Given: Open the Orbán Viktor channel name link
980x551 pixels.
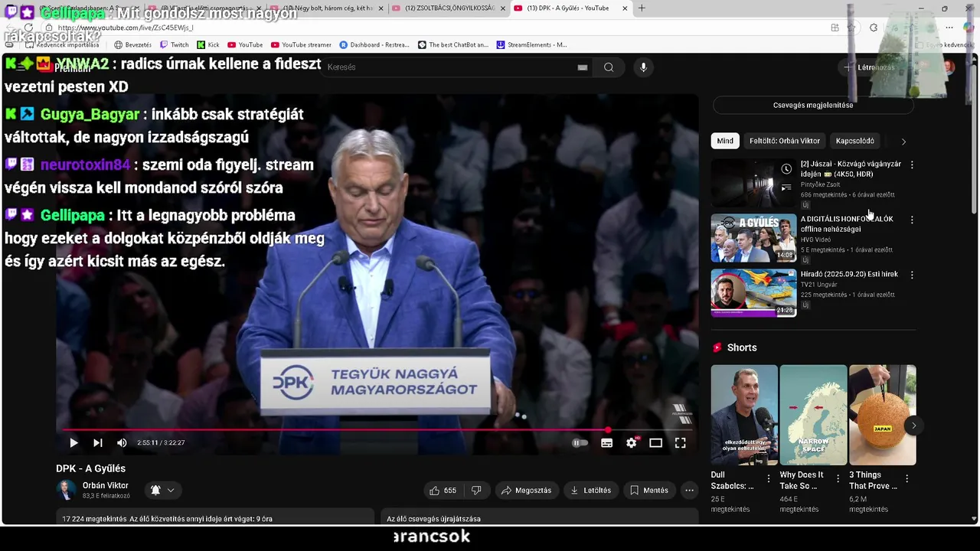Looking at the screenshot, I should (x=106, y=486).
